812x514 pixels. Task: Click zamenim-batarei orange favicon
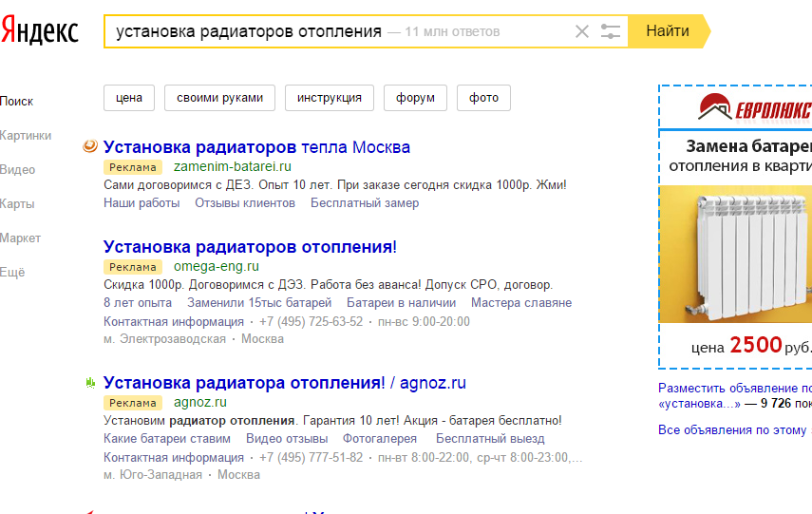point(90,146)
